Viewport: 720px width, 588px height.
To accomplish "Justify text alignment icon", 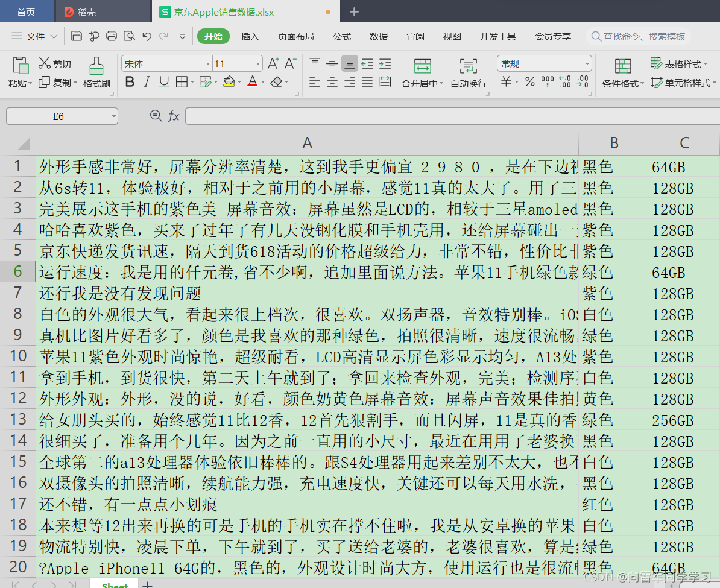I will click(367, 82).
